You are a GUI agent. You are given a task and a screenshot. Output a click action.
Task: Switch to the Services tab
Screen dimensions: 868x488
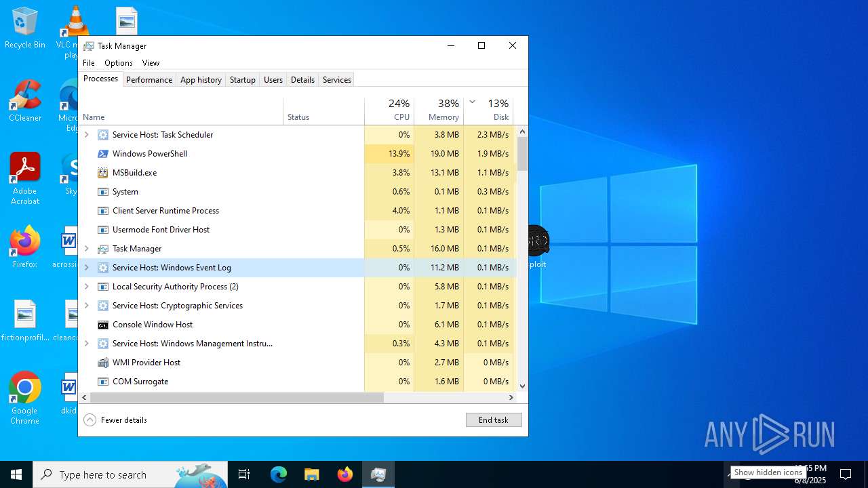[337, 80]
